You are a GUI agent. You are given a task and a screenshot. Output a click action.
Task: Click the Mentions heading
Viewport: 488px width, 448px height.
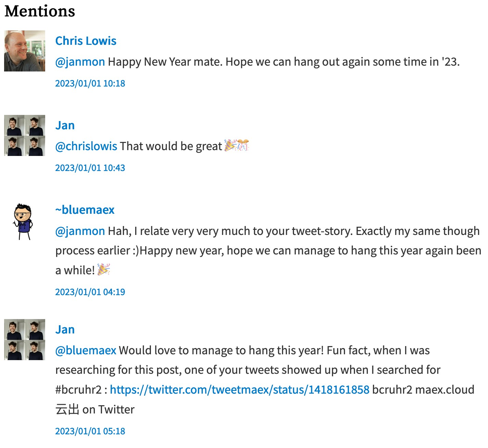(x=40, y=11)
